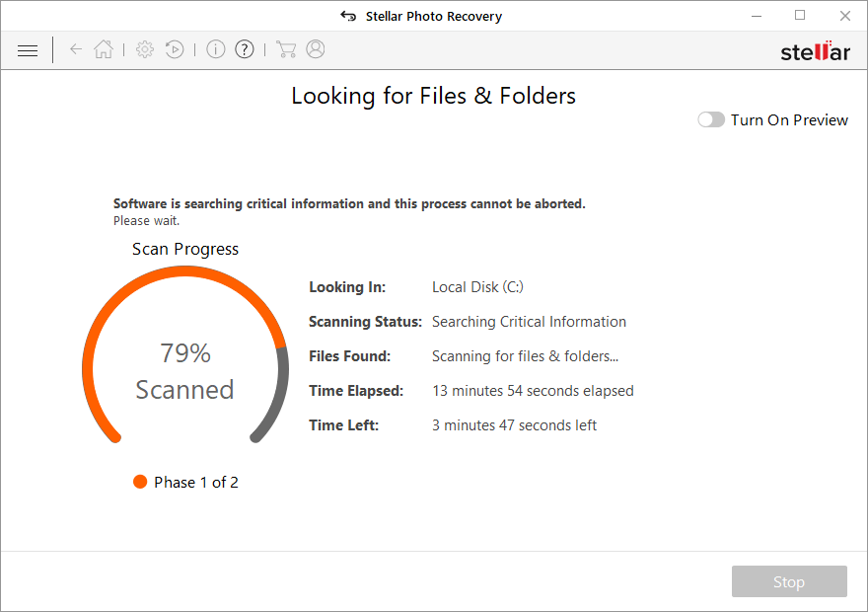Click the Stellar logo

click(815, 49)
